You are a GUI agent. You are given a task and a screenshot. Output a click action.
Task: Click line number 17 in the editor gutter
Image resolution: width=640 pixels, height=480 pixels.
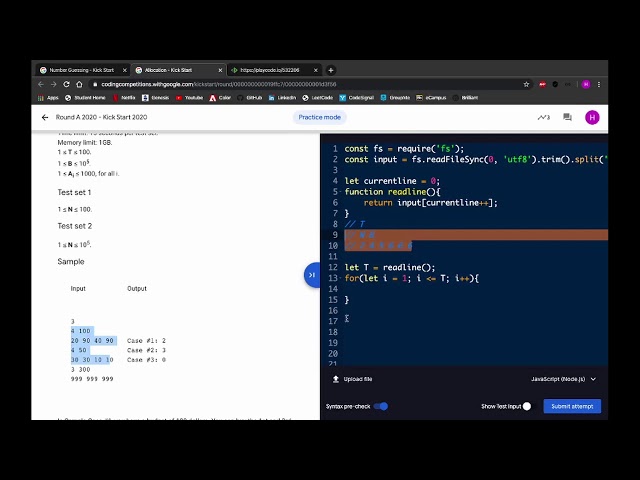point(333,321)
